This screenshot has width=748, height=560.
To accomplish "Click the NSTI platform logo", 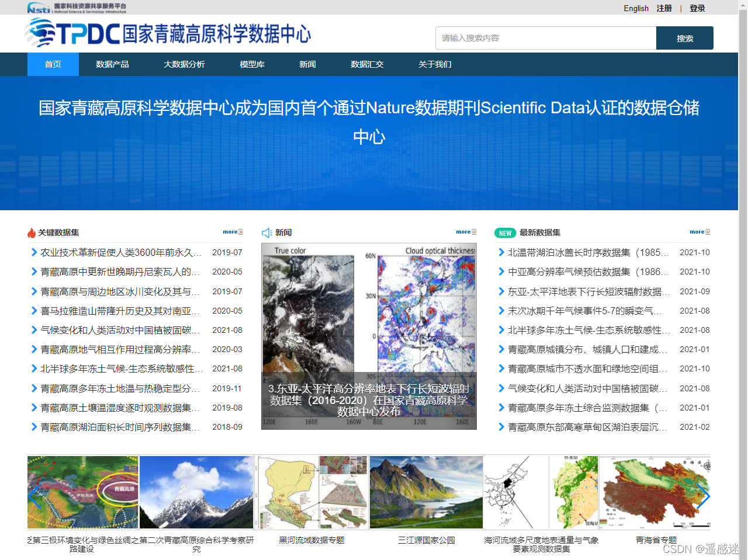I will pos(77,8).
